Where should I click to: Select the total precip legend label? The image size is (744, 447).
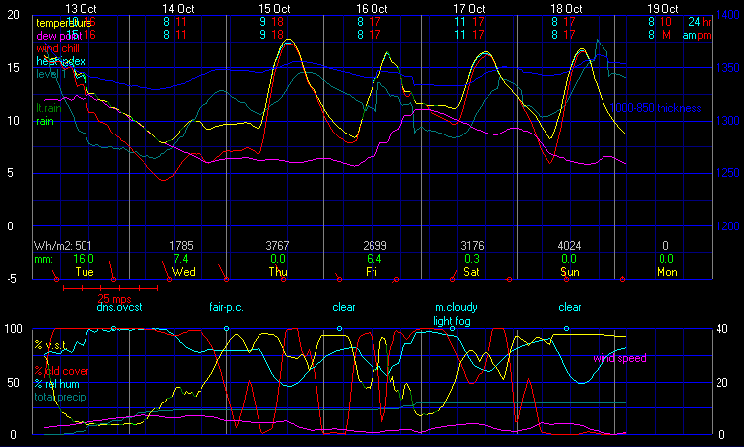60,397
